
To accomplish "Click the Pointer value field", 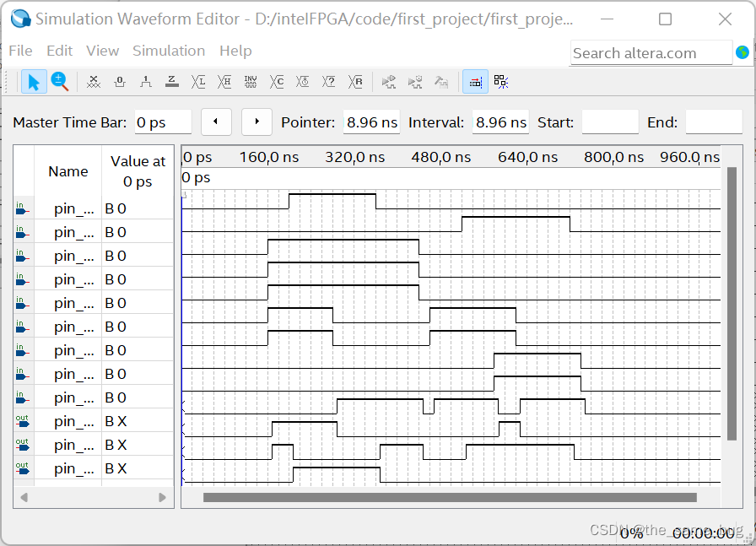I will (372, 122).
